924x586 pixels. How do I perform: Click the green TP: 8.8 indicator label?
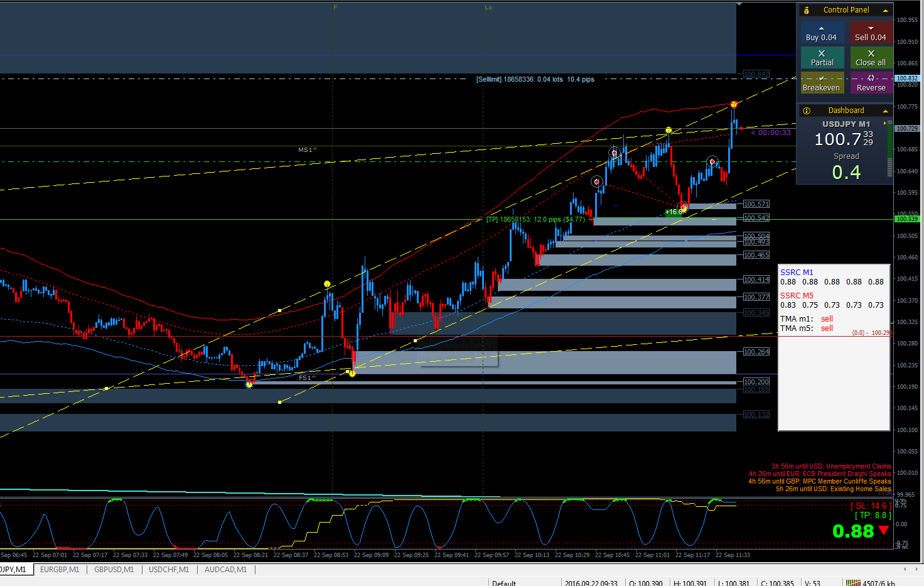(873, 516)
